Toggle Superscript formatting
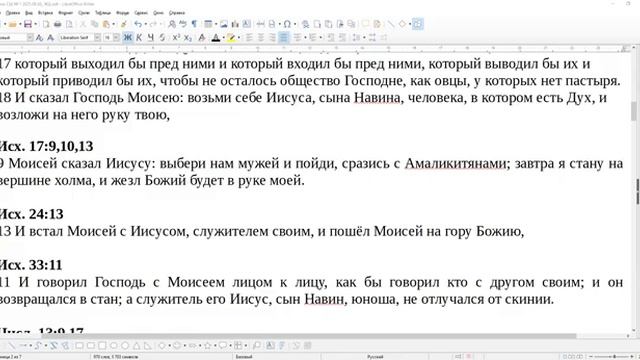This screenshot has width=640, height=360. coord(176,38)
